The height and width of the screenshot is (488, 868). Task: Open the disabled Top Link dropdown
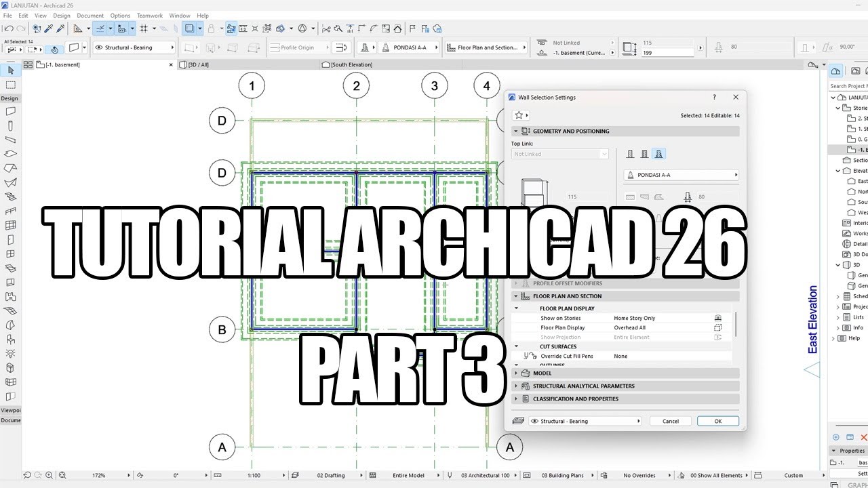560,154
